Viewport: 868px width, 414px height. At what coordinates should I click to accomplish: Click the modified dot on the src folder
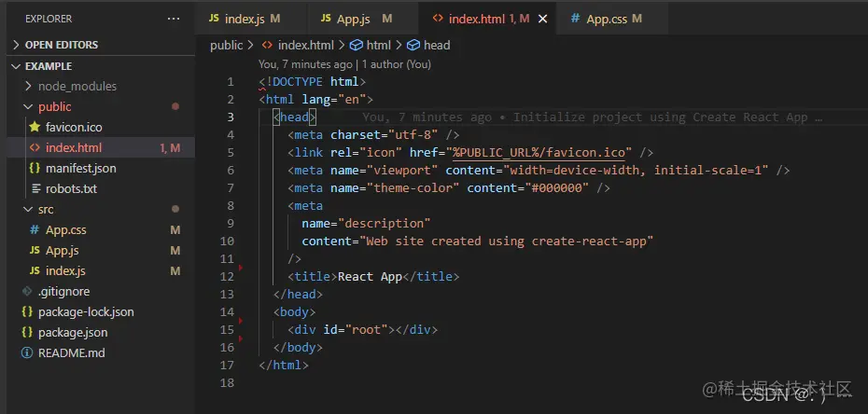(x=175, y=209)
